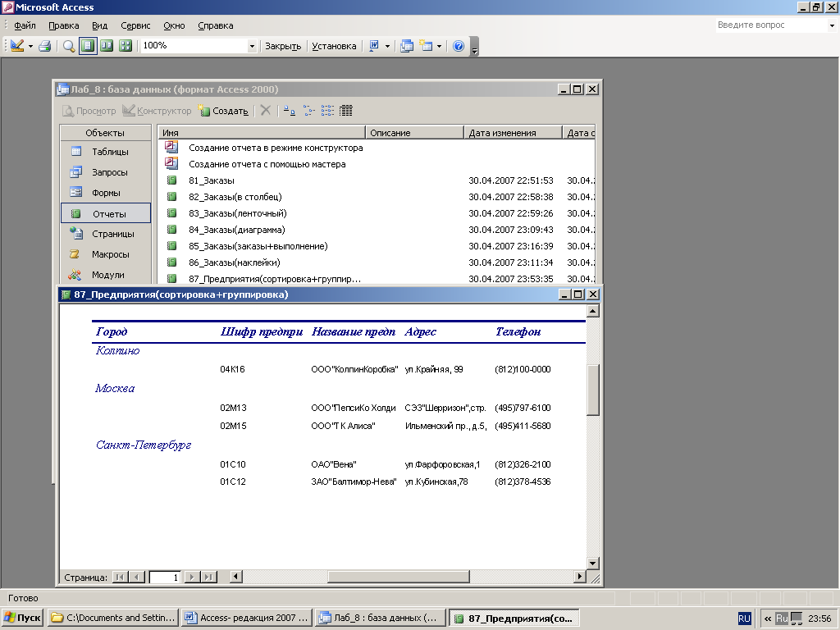This screenshot has height=630, width=840.
Task: Open the Окно menu
Action: pos(174,25)
